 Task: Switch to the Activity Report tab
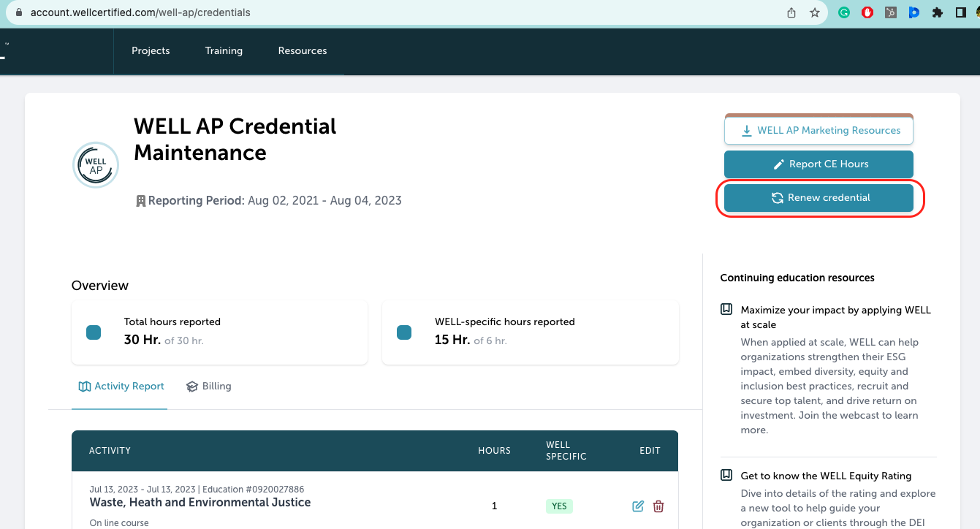coord(121,386)
